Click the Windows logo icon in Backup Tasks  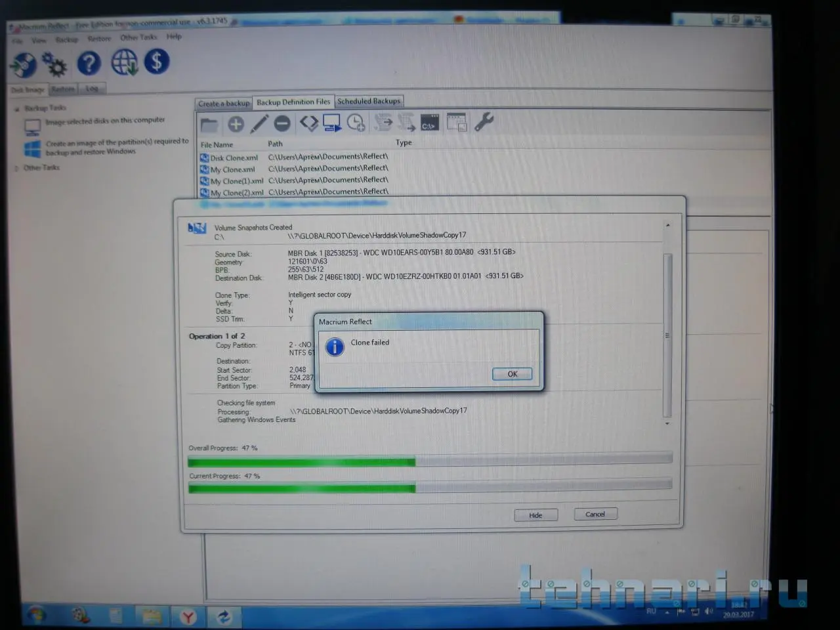(x=33, y=149)
